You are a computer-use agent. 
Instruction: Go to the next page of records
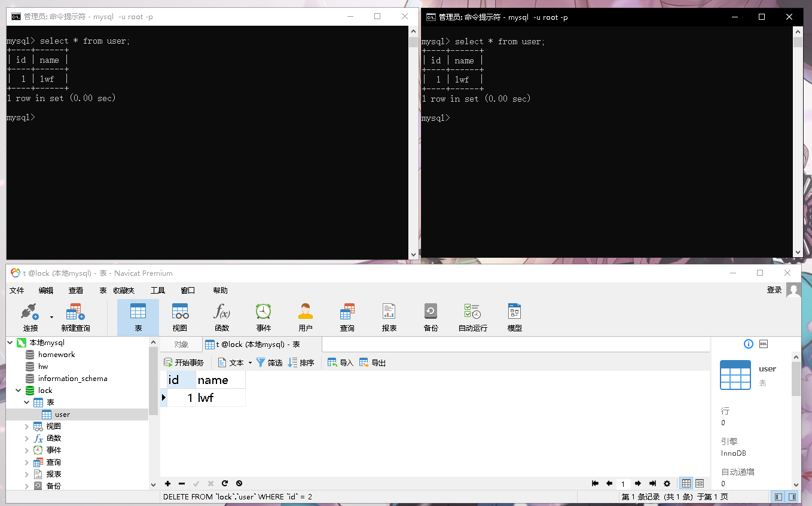pos(638,483)
